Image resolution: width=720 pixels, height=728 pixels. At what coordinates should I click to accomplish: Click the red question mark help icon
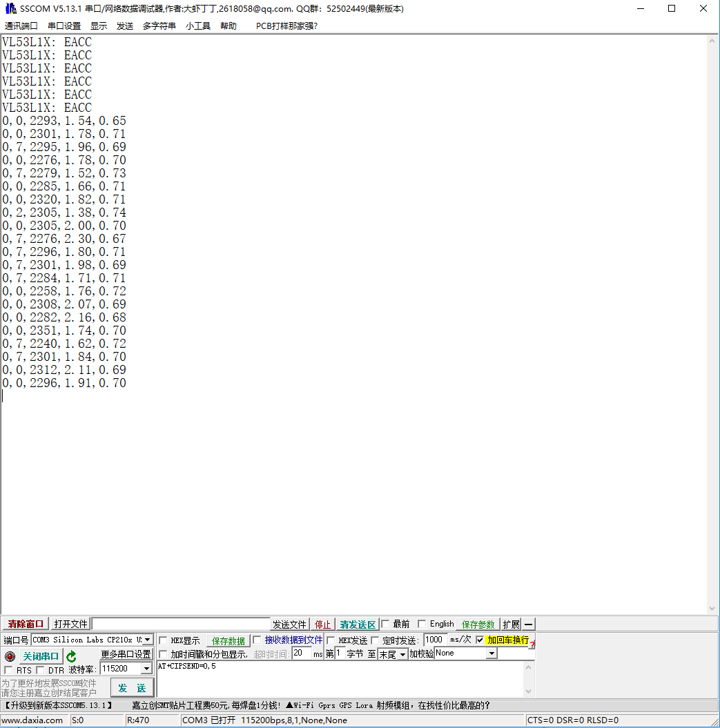(x=532, y=645)
